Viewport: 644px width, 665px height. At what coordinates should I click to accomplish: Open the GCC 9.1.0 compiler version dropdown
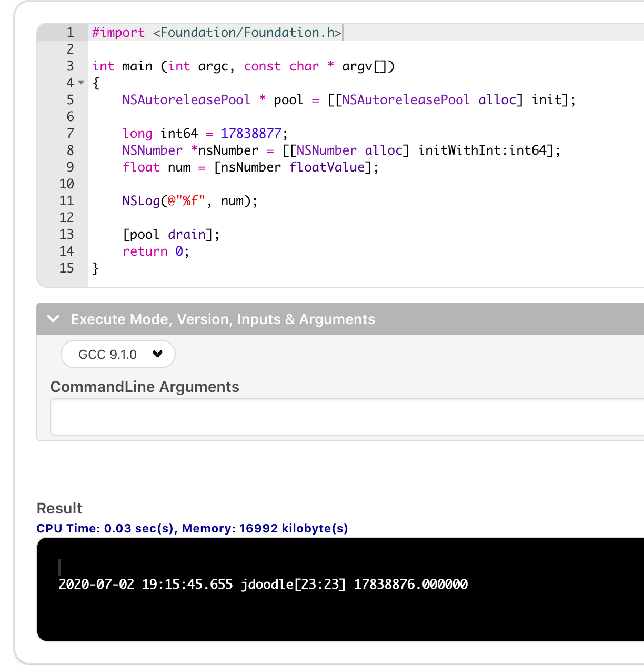pos(117,354)
